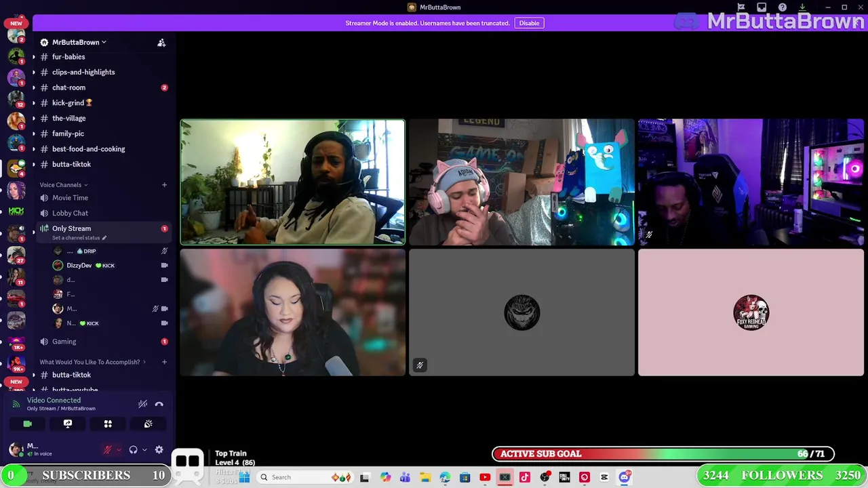Unmute the microphone in user panel
This screenshot has height=488, width=868.
point(107,449)
